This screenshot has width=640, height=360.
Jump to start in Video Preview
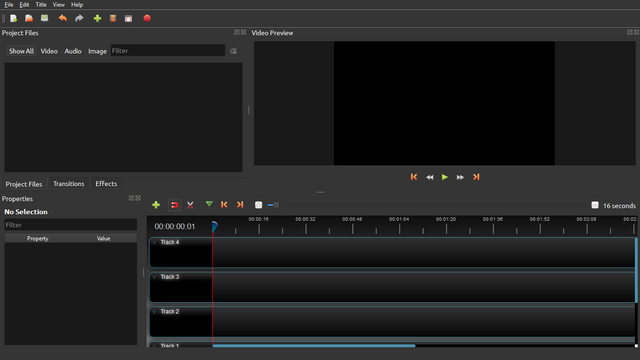[x=414, y=177]
